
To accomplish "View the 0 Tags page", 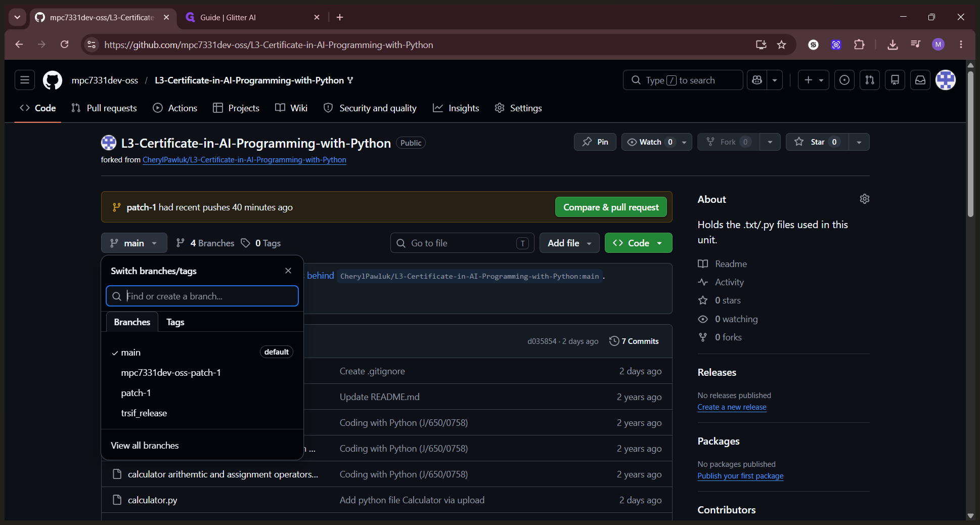I will click(x=261, y=243).
